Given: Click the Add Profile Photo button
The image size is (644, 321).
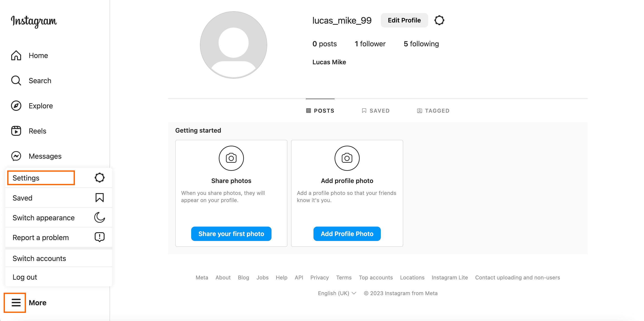Looking at the screenshot, I should pyautogui.click(x=347, y=234).
